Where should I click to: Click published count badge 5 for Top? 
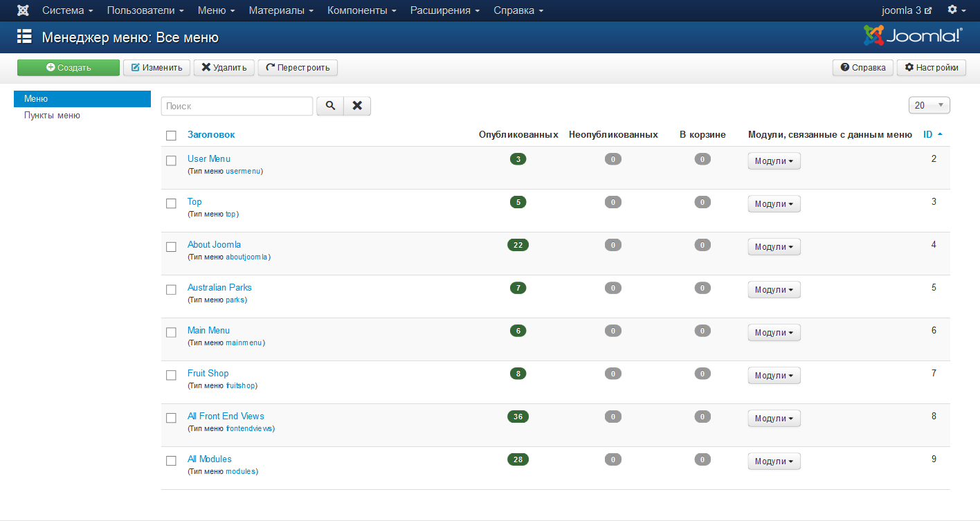click(518, 202)
